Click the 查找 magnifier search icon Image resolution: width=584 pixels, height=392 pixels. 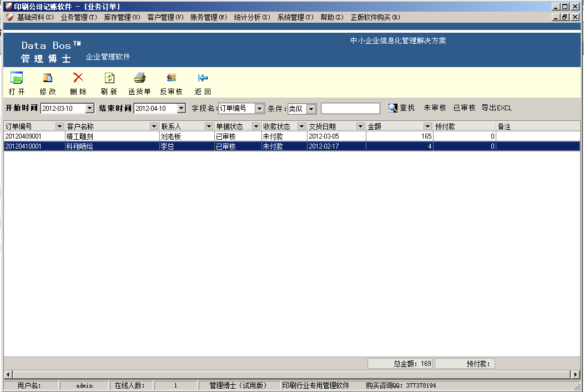[393, 108]
